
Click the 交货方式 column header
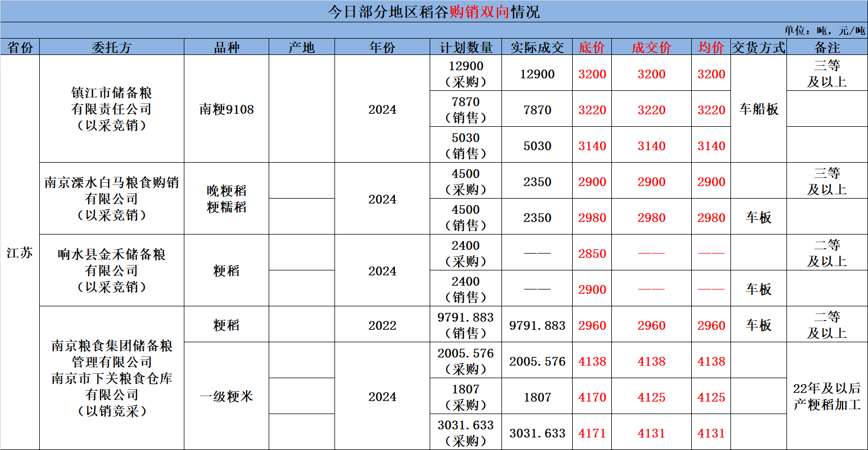[x=759, y=47]
